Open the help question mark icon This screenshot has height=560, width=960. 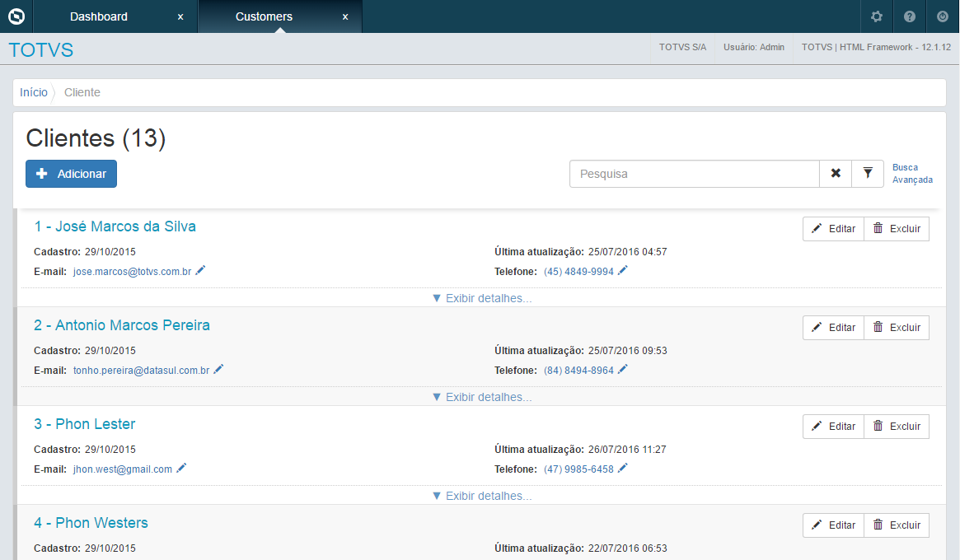pyautogui.click(x=910, y=16)
